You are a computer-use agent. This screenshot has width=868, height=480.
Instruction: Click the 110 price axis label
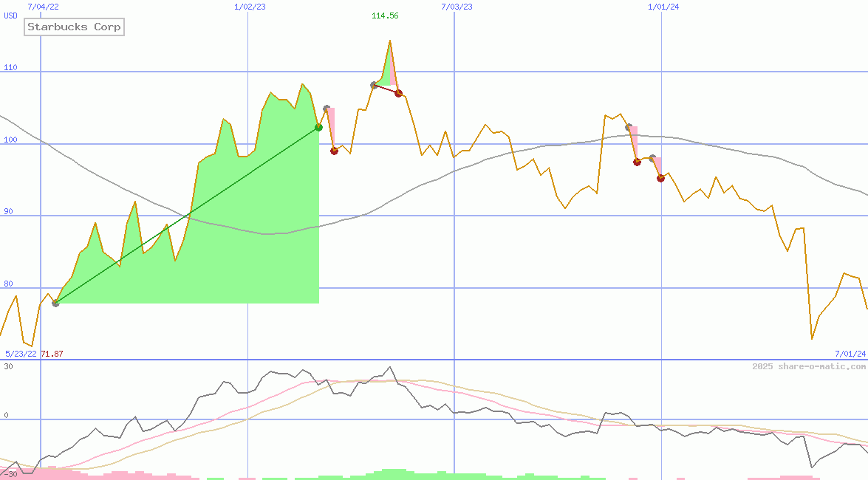coord(10,67)
